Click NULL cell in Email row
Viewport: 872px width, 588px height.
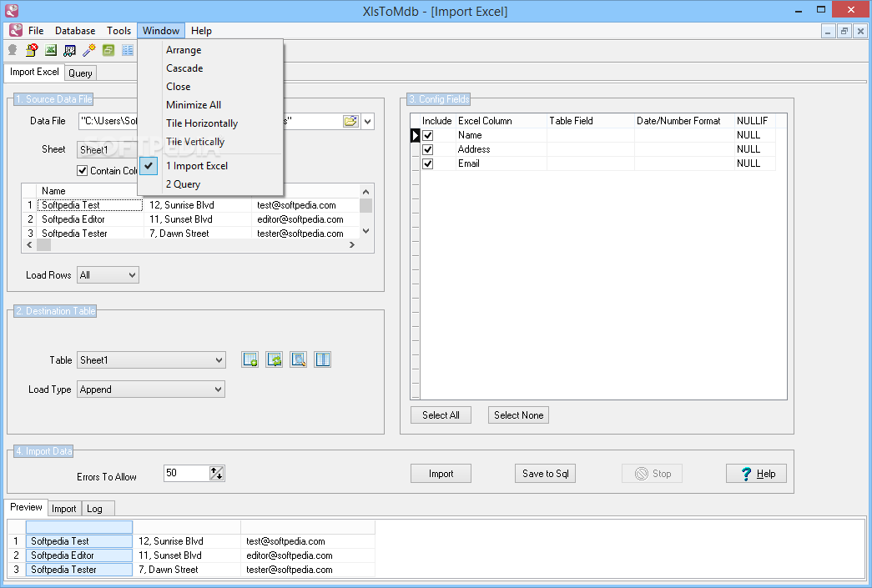754,163
